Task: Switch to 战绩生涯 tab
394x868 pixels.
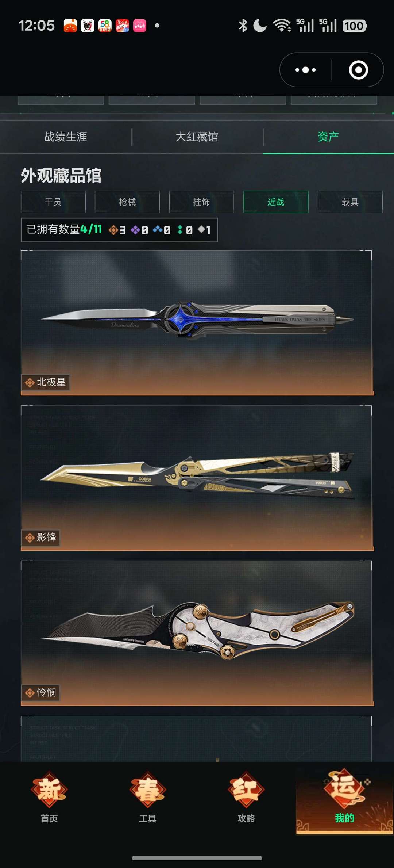Action: click(x=66, y=137)
